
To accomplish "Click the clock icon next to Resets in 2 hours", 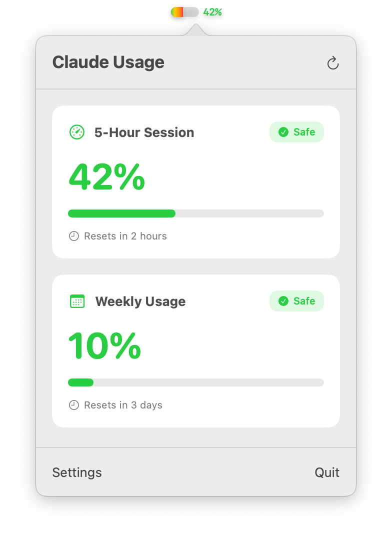I will [74, 236].
